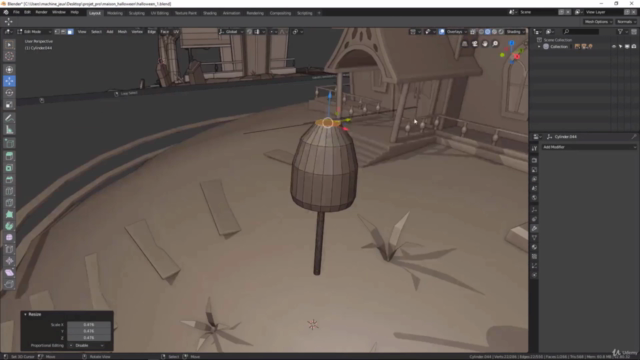The width and height of the screenshot is (640, 360).
Task: Click the zoom magnifier viewport navigation icon
Action: click(x=495, y=44)
